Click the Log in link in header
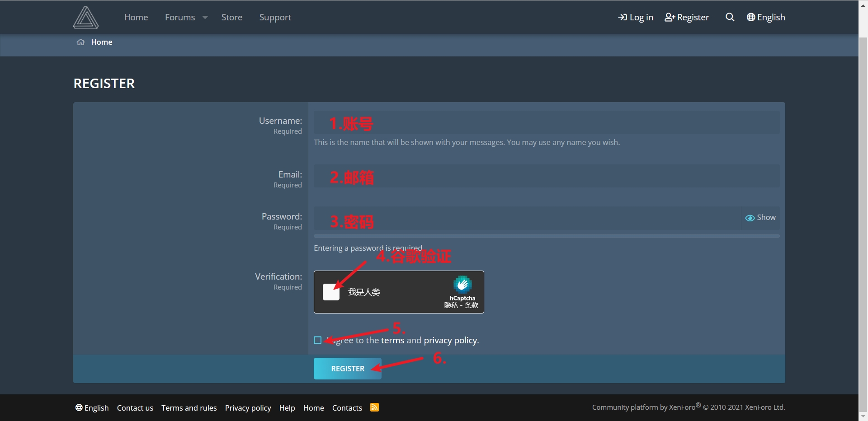Viewport: 868px width, 421px height. (636, 17)
